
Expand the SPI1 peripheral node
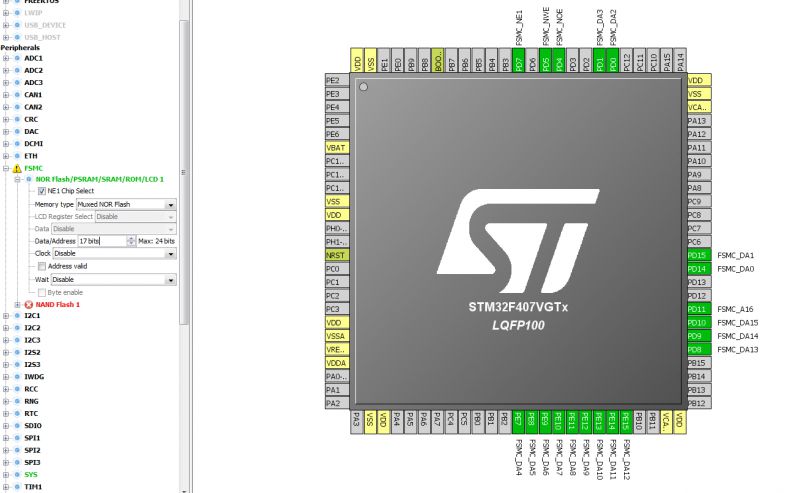6,438
